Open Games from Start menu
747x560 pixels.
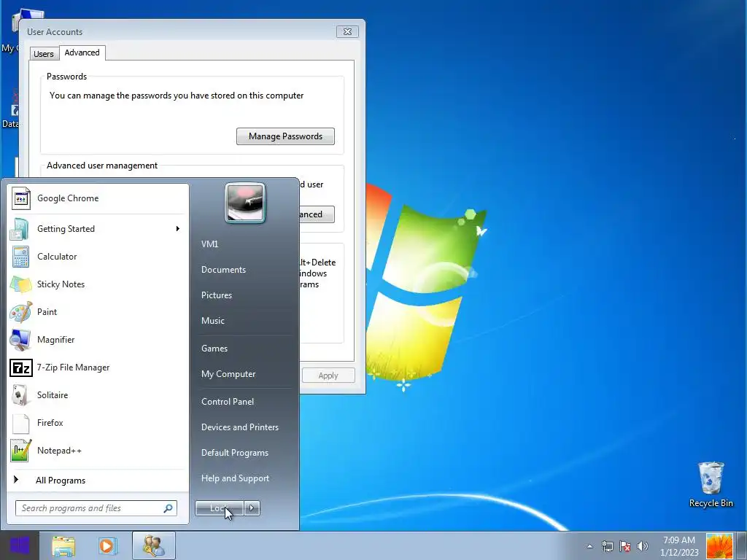(x=214, y=349)
